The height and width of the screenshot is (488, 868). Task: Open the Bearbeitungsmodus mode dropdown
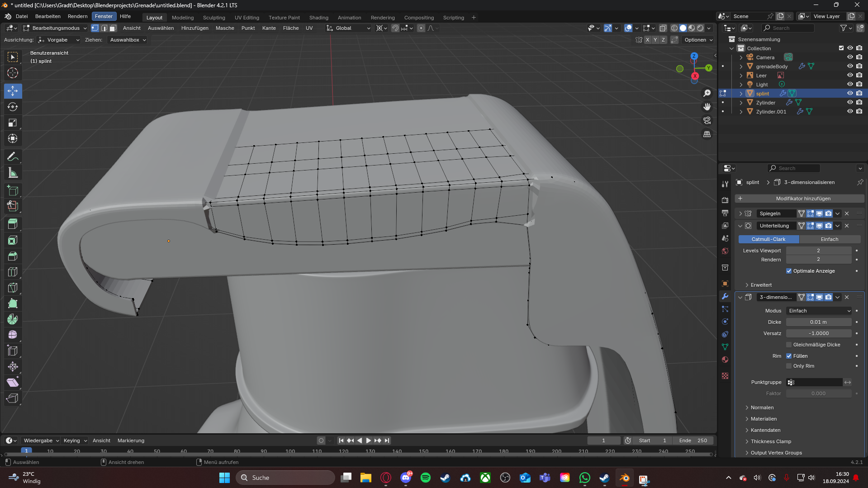(55, 28)
